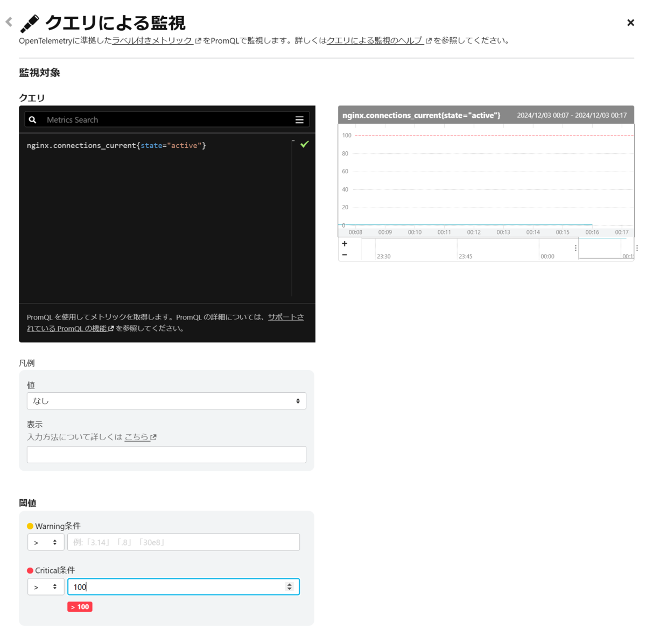Focus the Metrics Search field
This screenshot has height=644, width=646.
point(167,120)
